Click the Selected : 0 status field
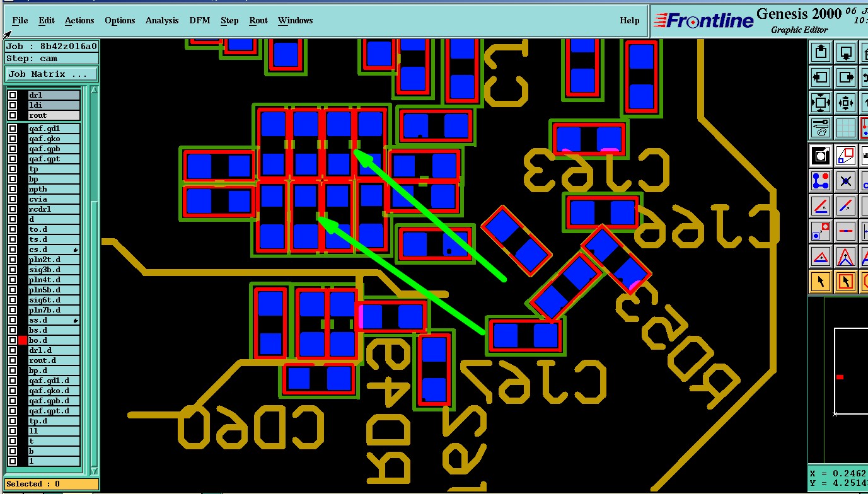 (52, 484)
